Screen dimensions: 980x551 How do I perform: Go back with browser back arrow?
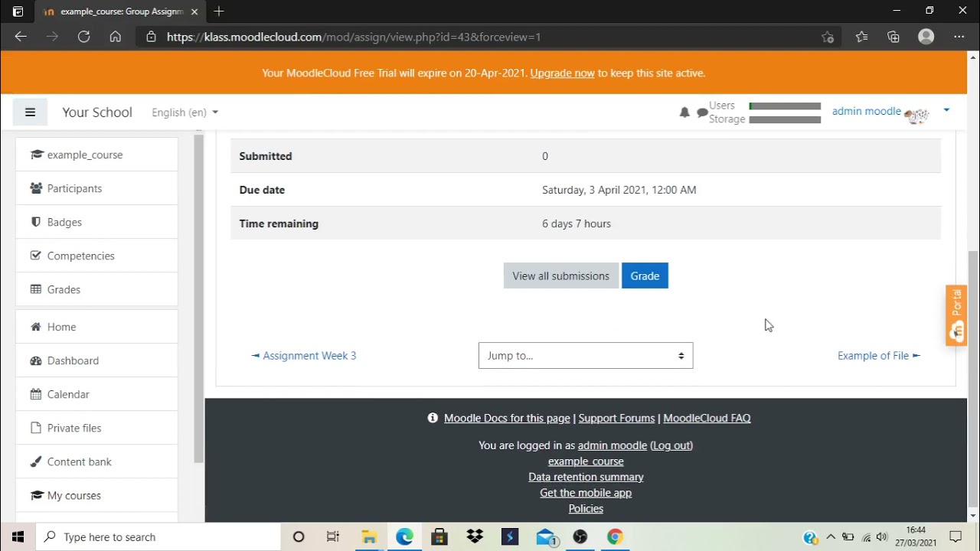(x=21, y=37)
